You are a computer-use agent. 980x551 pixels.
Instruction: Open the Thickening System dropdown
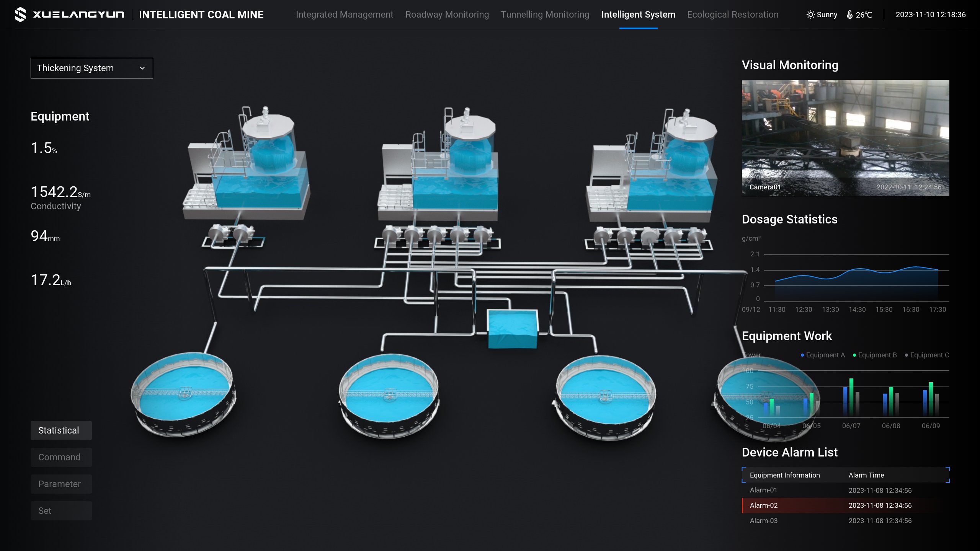[91, 68]
